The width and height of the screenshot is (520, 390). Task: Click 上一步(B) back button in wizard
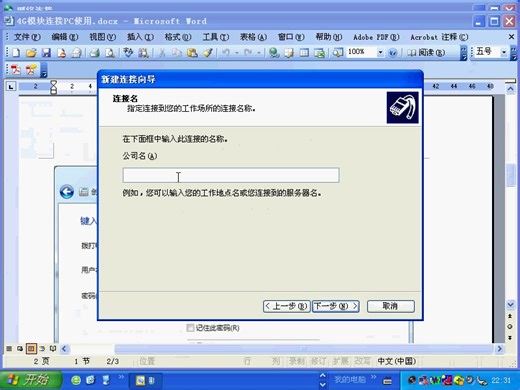[287, 306]
